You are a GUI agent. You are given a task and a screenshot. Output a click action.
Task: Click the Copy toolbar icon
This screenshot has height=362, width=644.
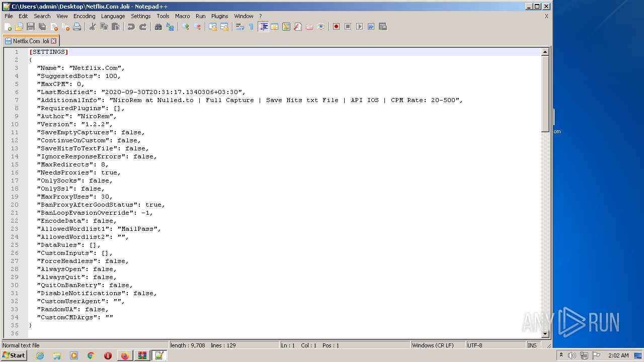(104, 27)
